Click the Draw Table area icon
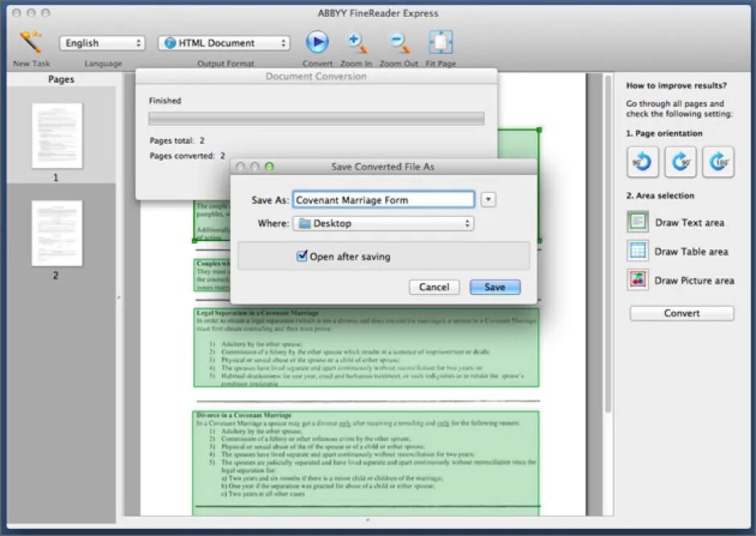The image size is (756, 536). pos(638,251)
